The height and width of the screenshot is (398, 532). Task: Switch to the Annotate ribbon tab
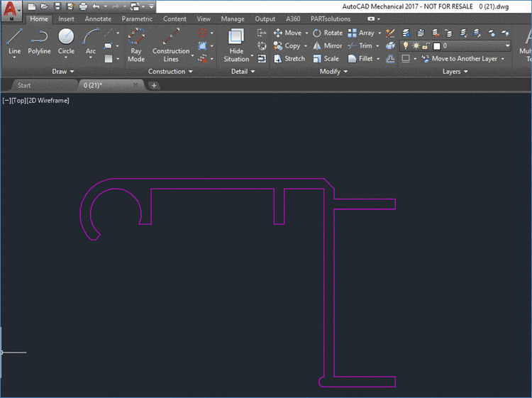pyautogui.click(x=98, y=19)
